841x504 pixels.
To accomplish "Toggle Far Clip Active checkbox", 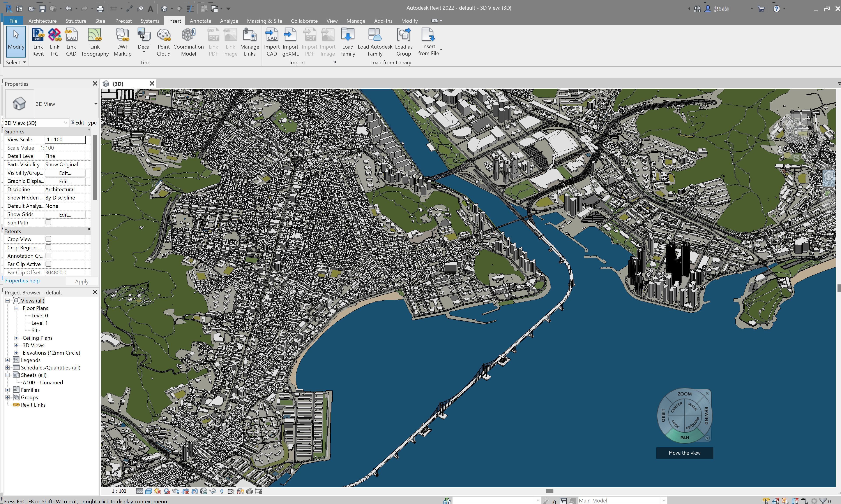I will [x=48, y=264].
